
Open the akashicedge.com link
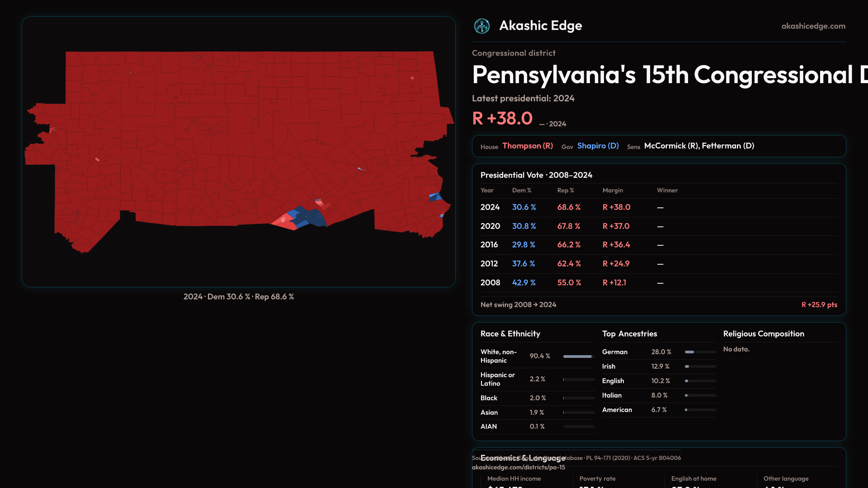813,26
